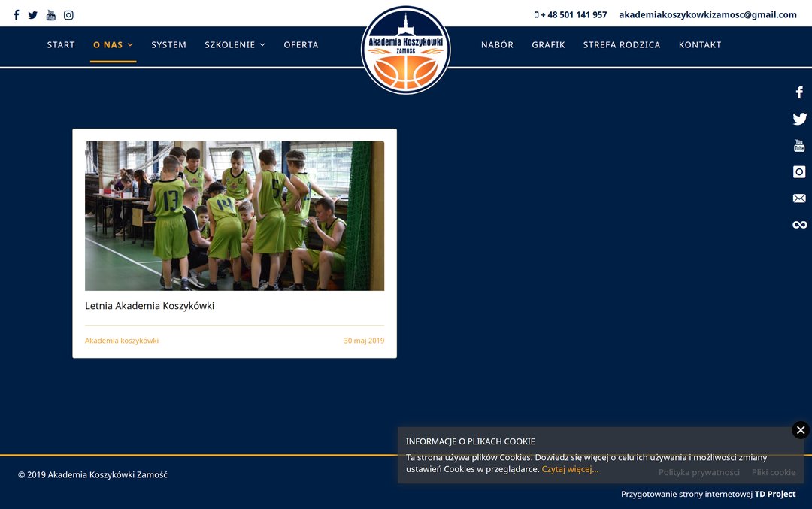Click the Facebook icon in top-left header
This screenshot has width=812, height=509.
click(x=17, y=15)
